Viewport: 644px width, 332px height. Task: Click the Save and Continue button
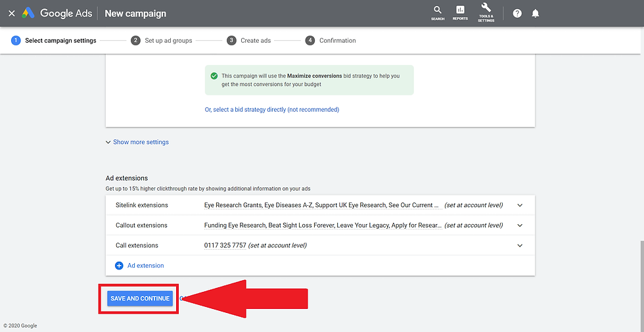(x=140, y=298)
